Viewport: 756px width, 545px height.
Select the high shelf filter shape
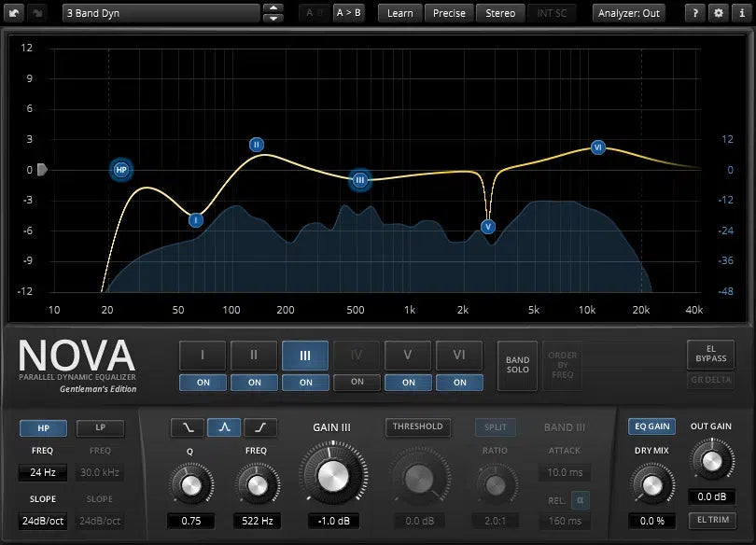260,427
